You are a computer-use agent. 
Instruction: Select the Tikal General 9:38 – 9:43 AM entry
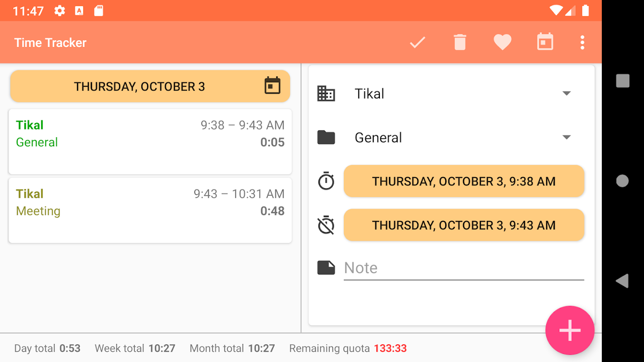pos(150,142)
